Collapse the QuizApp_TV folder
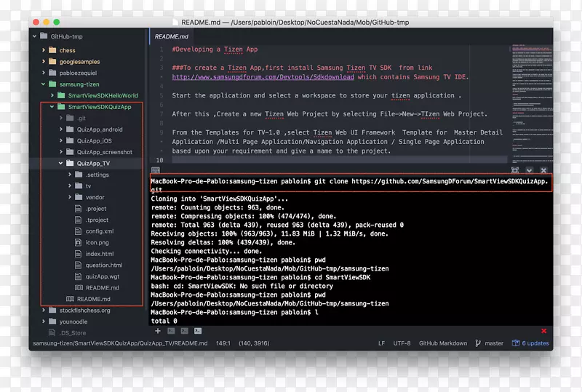582x392 pixels. tap(61, 164)
